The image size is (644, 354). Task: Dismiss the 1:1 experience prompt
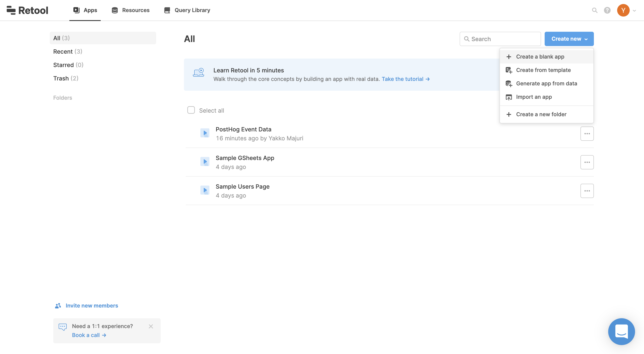[151, 326]
